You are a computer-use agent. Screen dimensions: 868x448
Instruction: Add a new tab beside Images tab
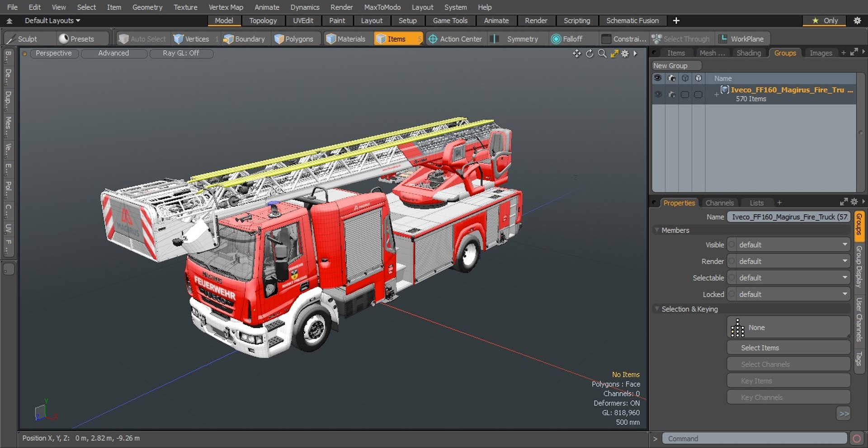click(x=843, y=53)
